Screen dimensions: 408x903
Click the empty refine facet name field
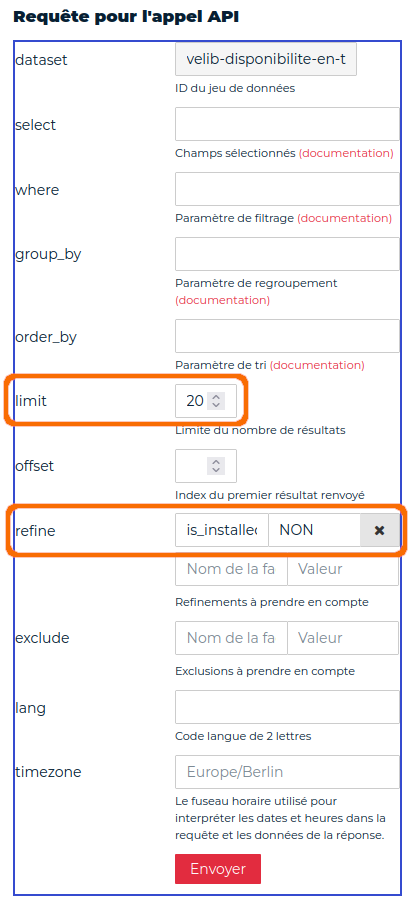231,569
